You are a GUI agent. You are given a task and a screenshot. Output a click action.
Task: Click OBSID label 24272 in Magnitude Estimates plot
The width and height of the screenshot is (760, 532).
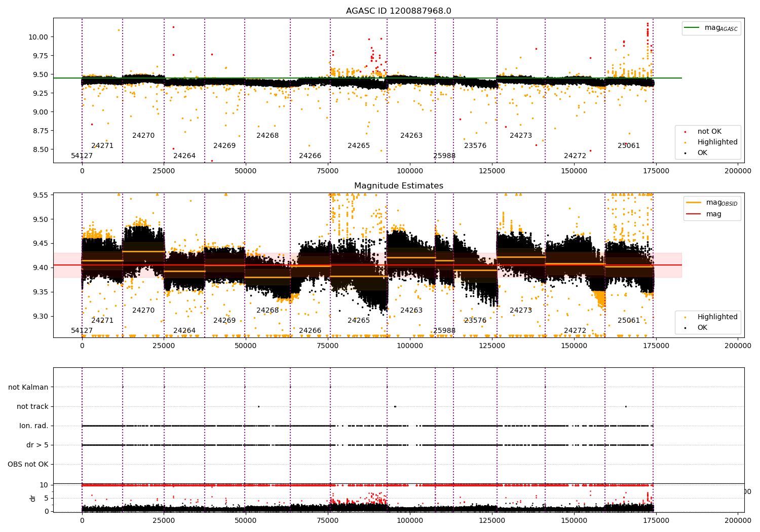point(575,331)
